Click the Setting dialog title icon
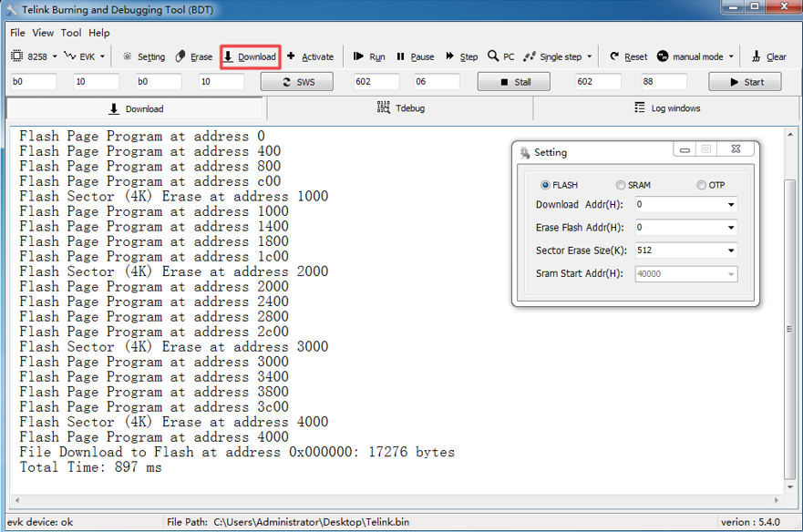This screenshot has height=532, width=803. pos(524,152)
